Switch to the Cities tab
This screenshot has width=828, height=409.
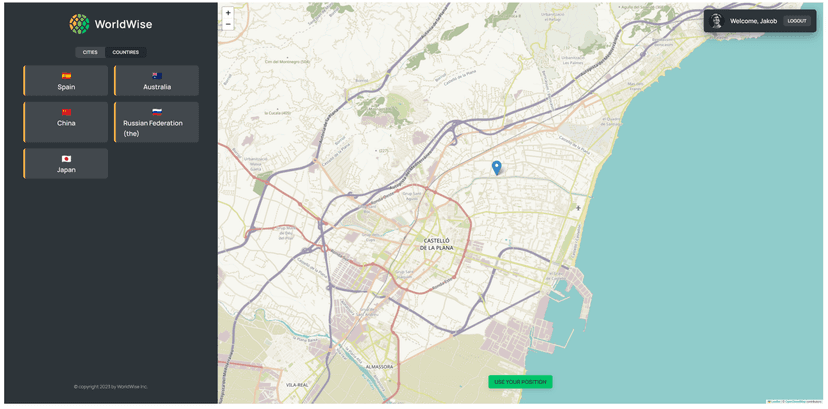(x=90, y=52)
